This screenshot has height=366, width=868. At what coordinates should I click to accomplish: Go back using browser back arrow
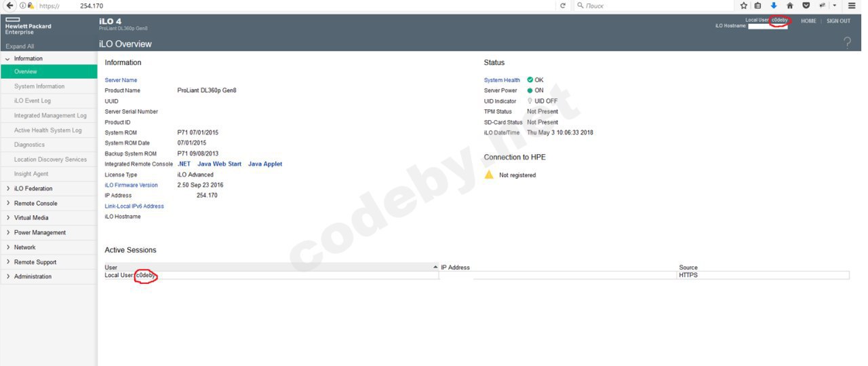tap(9, 5)
